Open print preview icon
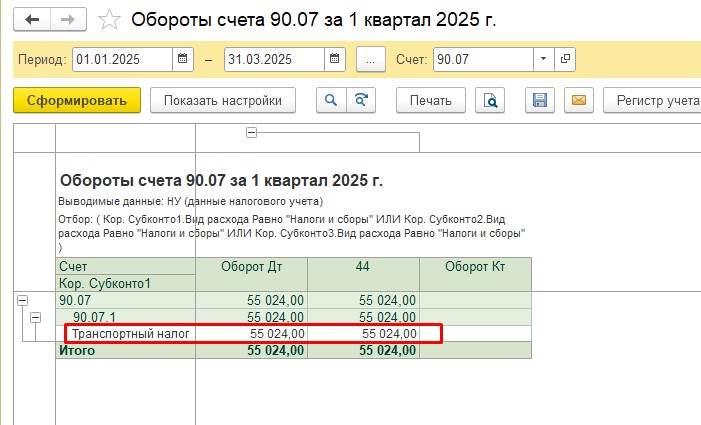701x425 pixels. (x=490, y=100)
